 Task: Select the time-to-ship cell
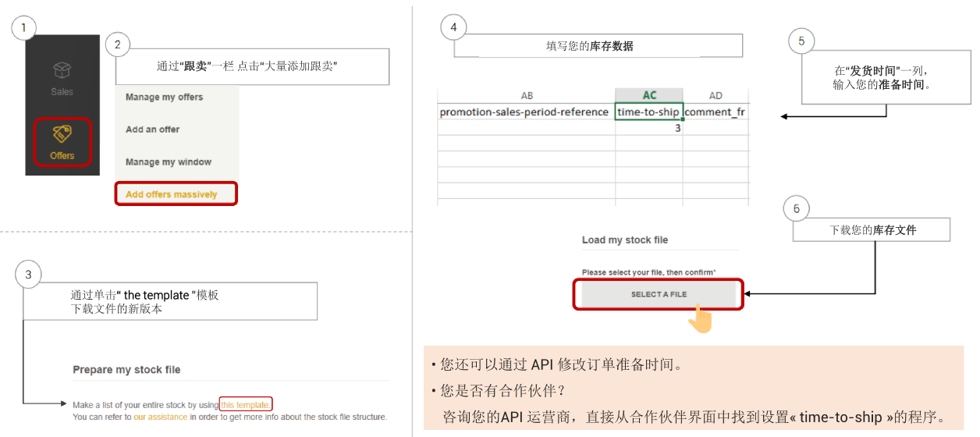[x=648, y=112]
